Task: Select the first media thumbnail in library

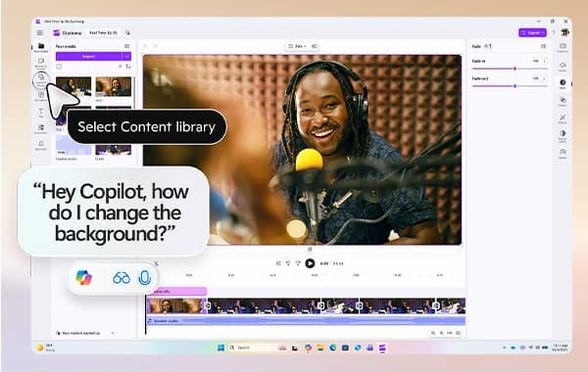Action: [x=73, y=86]
